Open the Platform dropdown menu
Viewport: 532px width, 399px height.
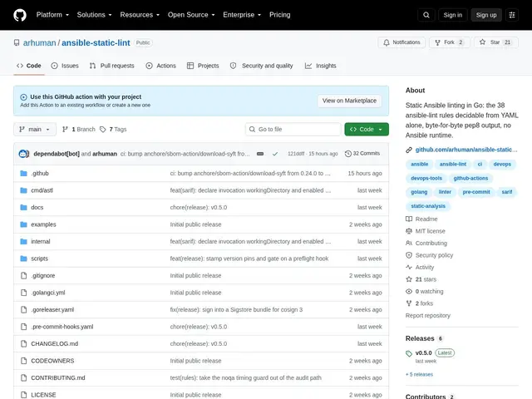[52, 15]
